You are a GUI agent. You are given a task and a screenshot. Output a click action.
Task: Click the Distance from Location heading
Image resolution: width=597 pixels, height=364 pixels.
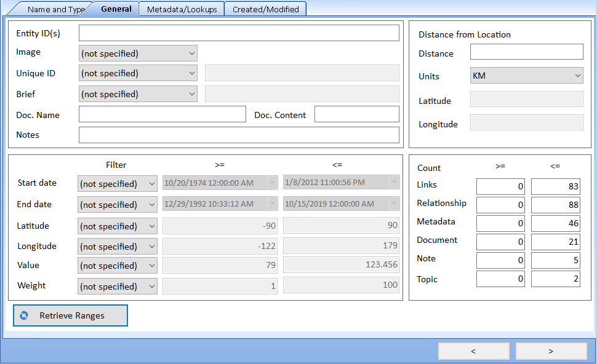[465, 34]
